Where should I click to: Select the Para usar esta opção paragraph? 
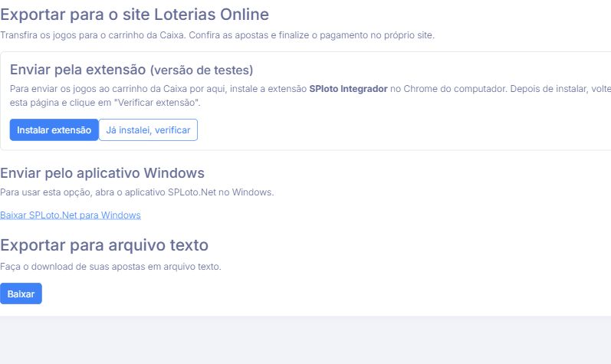tap(136, 192)
